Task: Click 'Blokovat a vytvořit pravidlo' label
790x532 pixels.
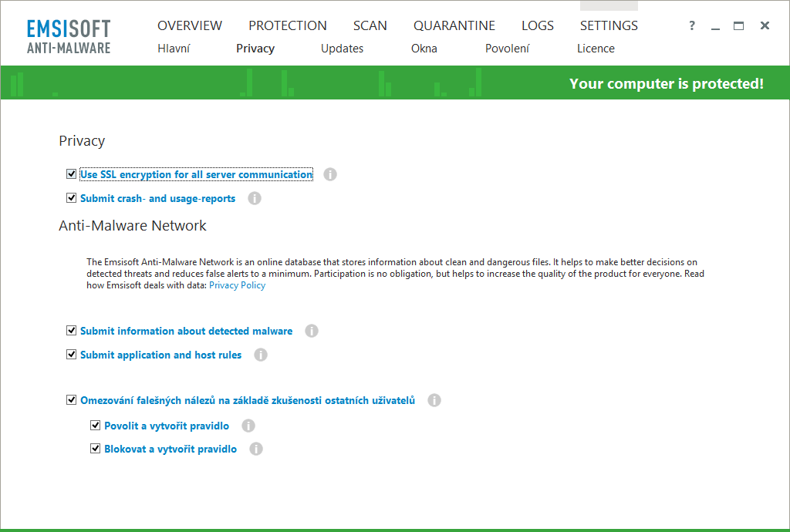Action: pos(170,449)
